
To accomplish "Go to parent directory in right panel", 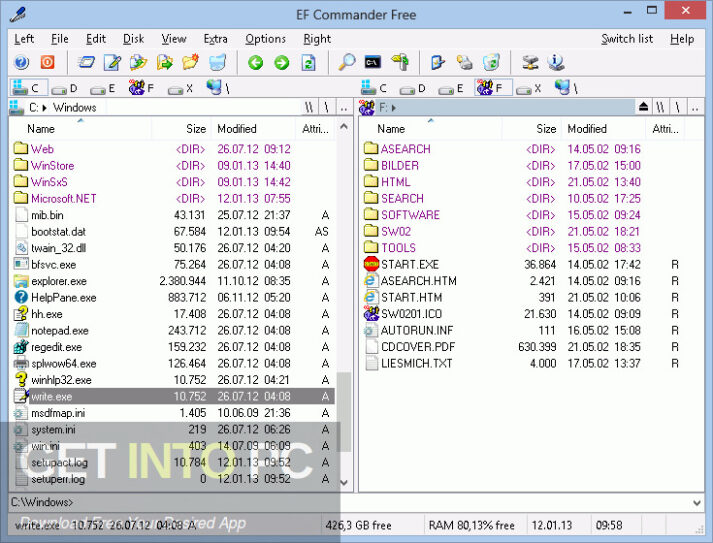I will point(695,108).
